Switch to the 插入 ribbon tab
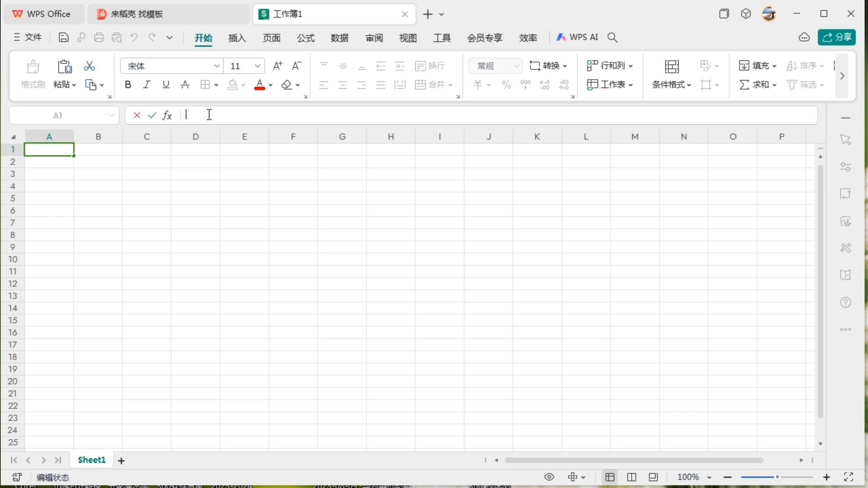Screen dimensions: 868x488 point(237,38)
